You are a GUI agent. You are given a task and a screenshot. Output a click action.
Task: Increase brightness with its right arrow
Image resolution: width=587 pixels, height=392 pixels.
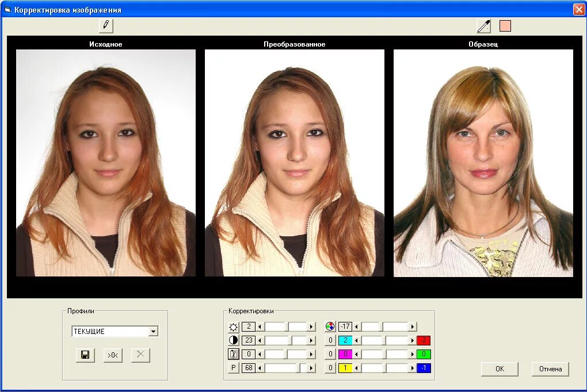pyautogui.click(x=311, y=326)
